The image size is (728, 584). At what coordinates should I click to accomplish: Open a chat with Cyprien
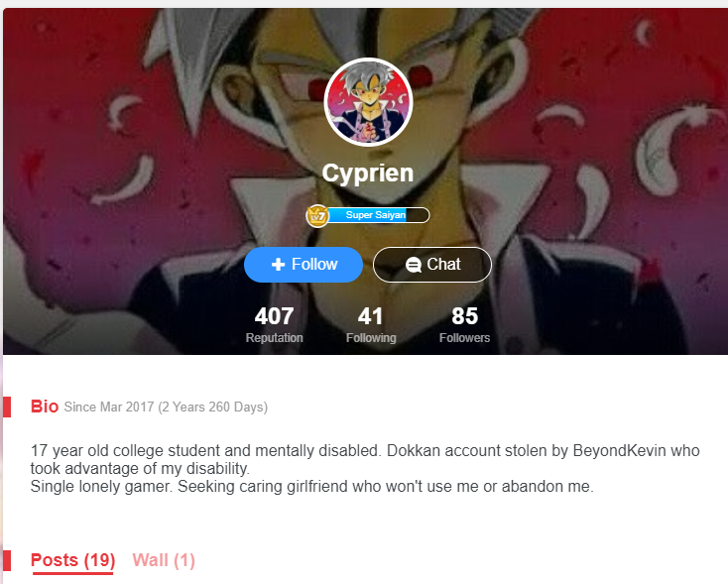coord(431,265)
